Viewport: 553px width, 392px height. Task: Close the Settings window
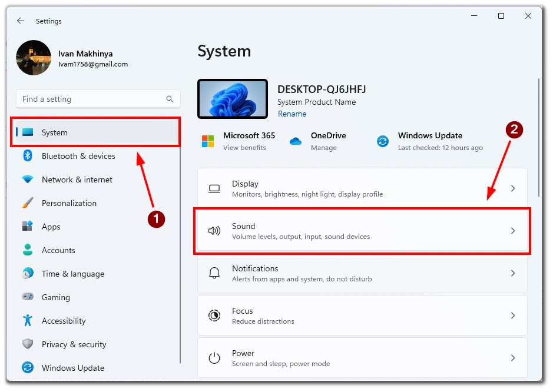528,16
